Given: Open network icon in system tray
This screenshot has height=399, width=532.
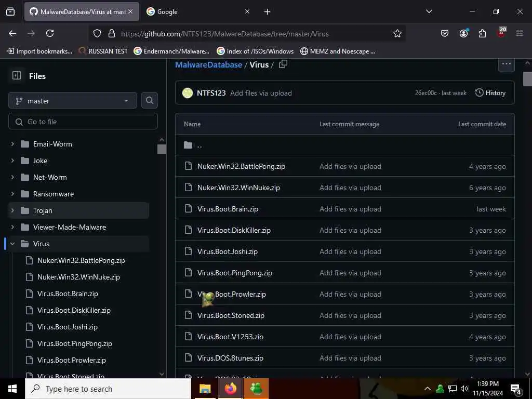Looking at the screenshot, I should [453, 389].
